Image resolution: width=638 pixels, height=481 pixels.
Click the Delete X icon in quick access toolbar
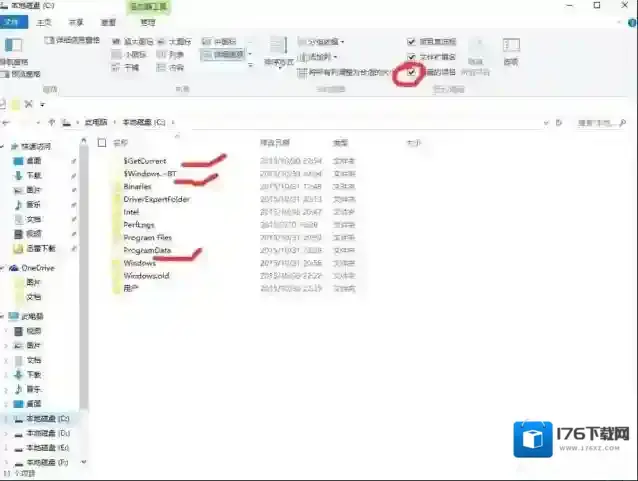(28, 105)
